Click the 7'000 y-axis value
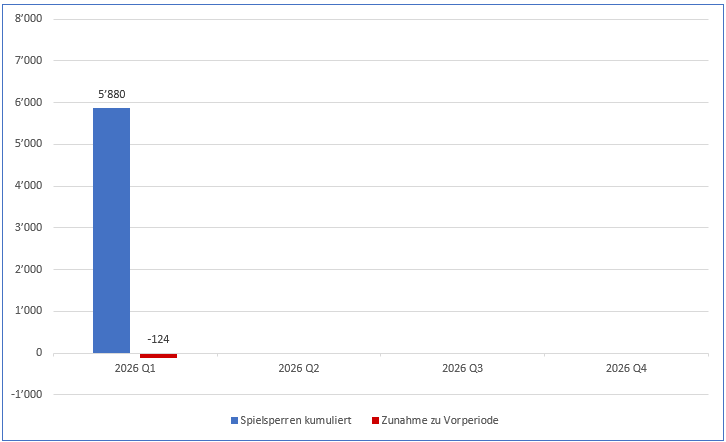 (x=28, y=60)
